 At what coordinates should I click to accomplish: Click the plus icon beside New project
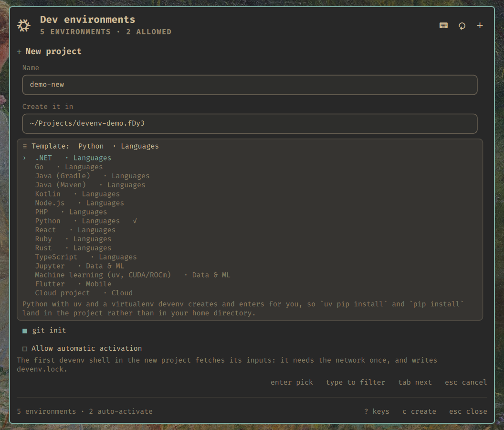pos(19,52)
